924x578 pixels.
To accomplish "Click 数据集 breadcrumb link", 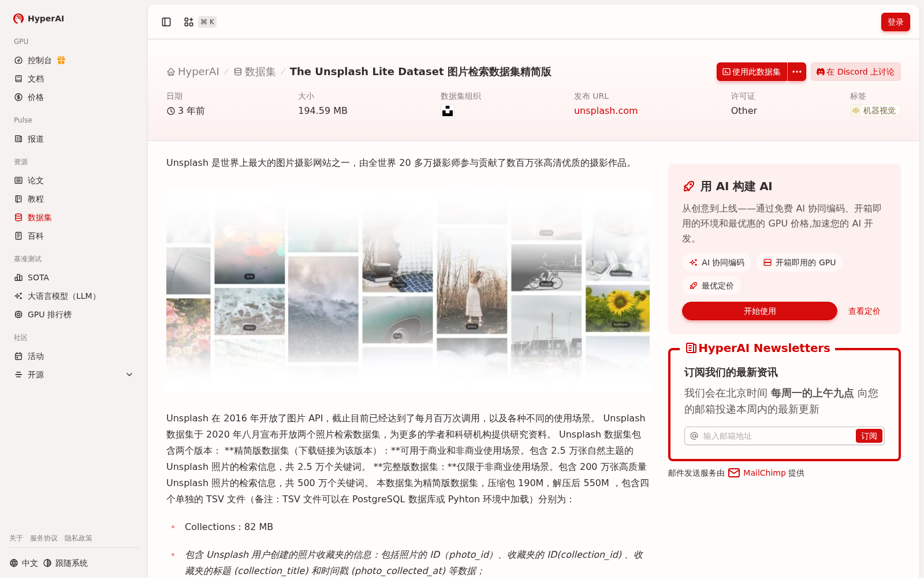I will pos(255,72).
